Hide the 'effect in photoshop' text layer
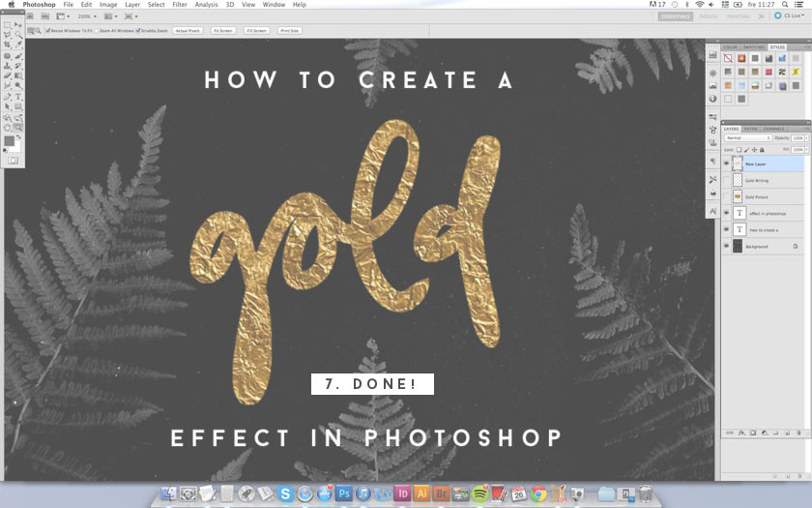This screenshot has width=812, height=508. pyautogui.click(x=726, y=213)
